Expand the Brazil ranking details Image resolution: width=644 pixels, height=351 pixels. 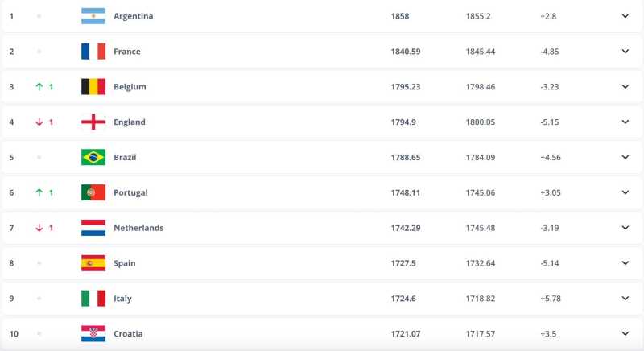point(625,157)
